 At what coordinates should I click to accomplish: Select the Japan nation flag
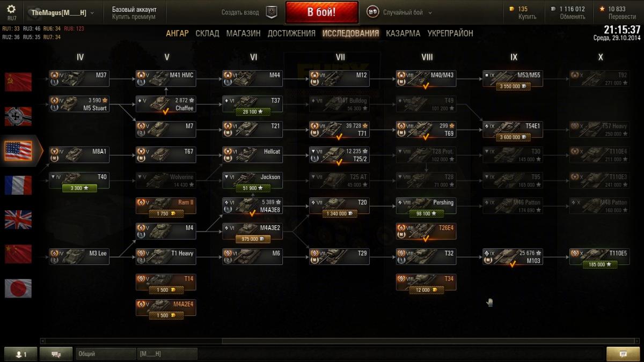18,289
